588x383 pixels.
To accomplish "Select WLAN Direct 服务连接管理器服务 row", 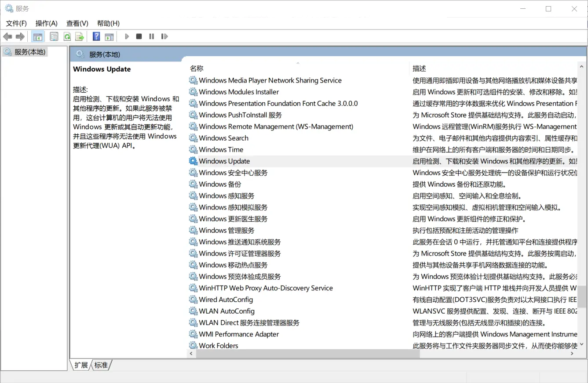I will click(x=382, y=322).
